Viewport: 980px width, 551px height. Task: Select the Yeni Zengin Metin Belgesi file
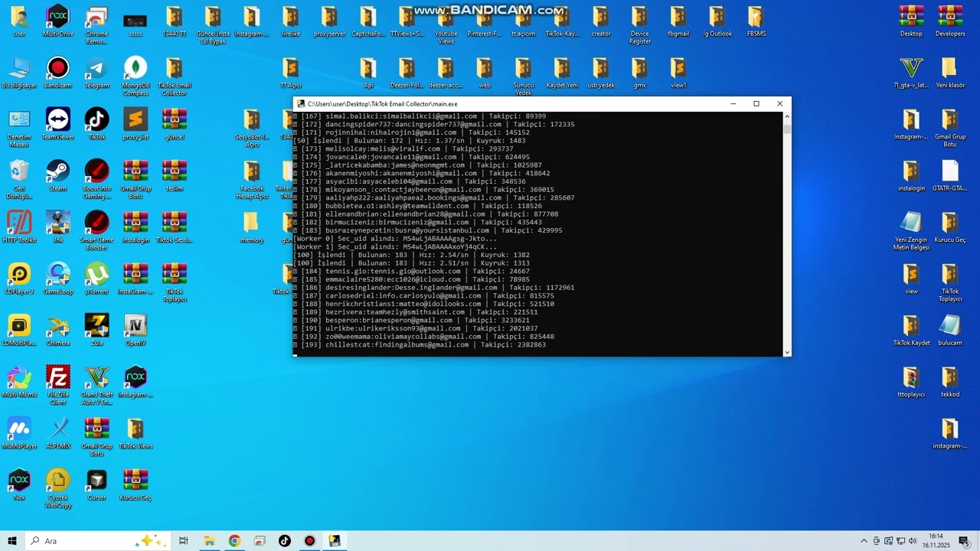[x=911, y=231]
